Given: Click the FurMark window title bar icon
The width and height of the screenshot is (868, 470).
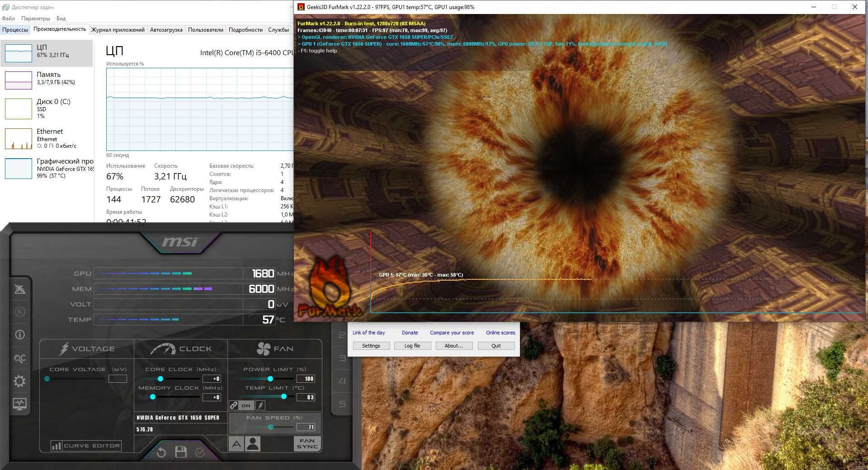Looking at the screenshot, I should (301, 7).
